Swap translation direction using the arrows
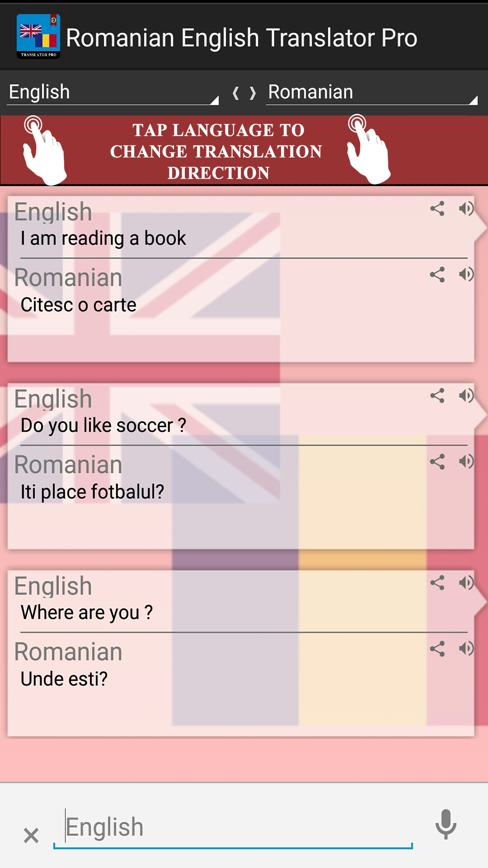Viewport: 488px width, 868px height. 244,92
